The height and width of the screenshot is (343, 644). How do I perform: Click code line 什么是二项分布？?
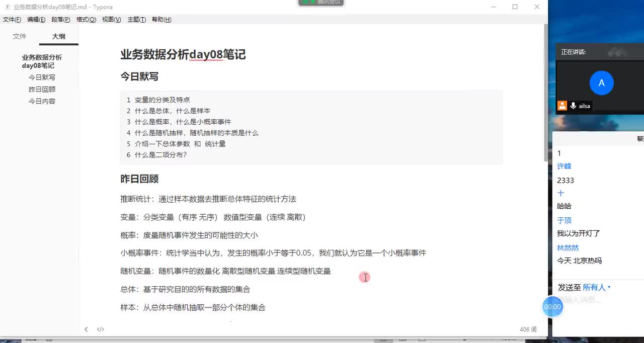[161, 155]
